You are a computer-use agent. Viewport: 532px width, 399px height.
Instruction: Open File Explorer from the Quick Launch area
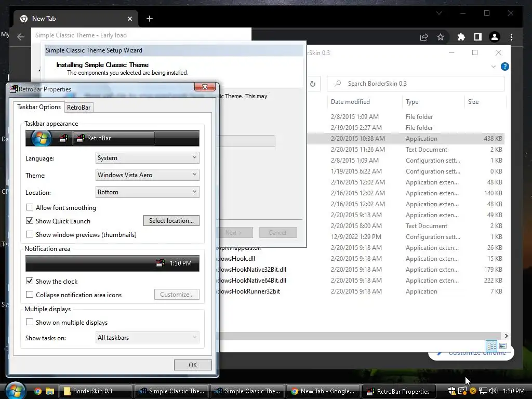(50, 391)
